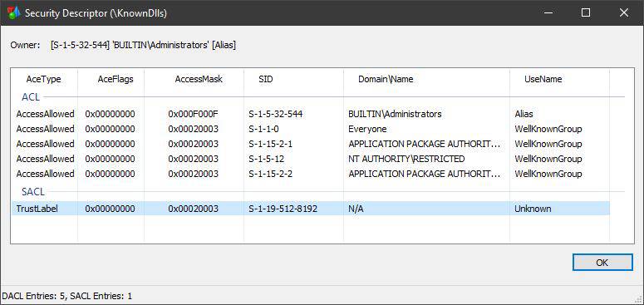Maximize the Security Descriptor window
644x305 pixels.
point(586,13)
